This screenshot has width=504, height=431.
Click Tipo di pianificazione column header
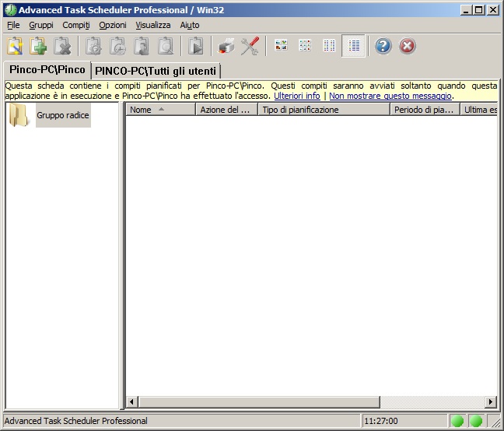click(x=324, y=110)
